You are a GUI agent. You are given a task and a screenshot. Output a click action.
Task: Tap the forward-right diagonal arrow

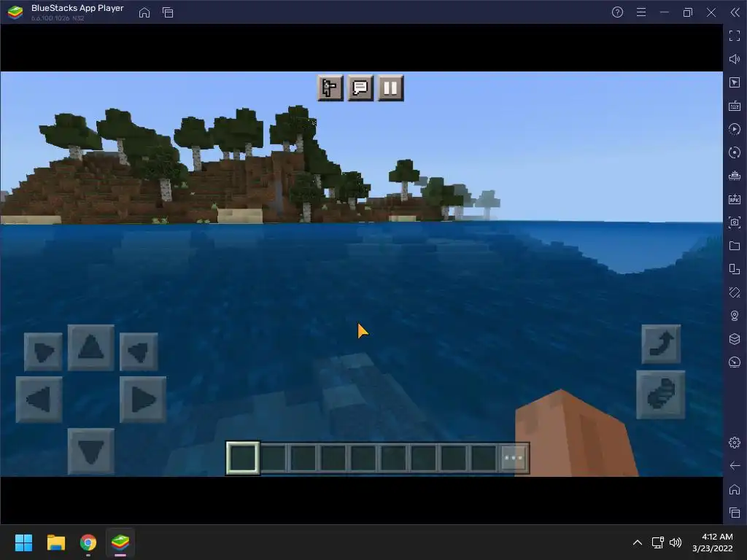pyautogui.click(x=139, y=352)
